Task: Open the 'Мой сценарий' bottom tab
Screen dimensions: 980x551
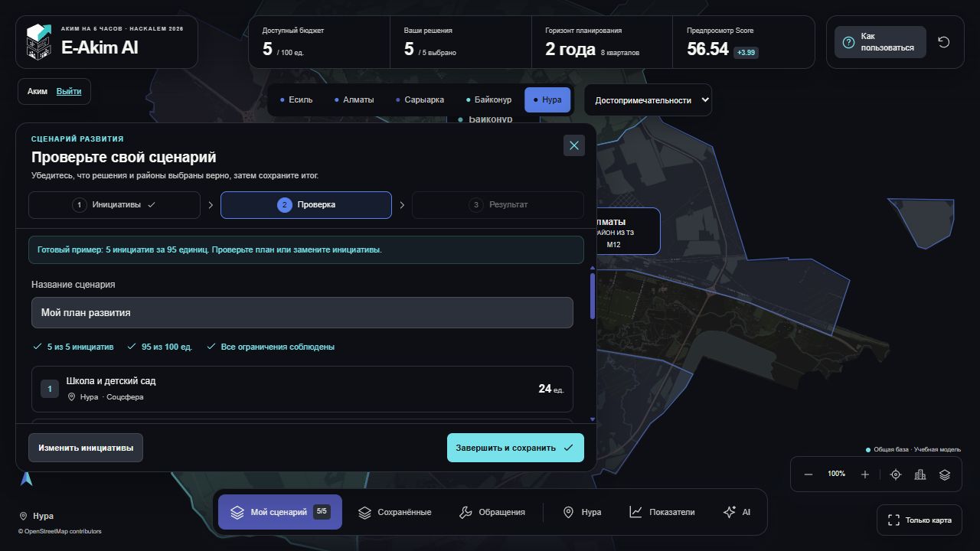Action: click(x=280, y=512)
